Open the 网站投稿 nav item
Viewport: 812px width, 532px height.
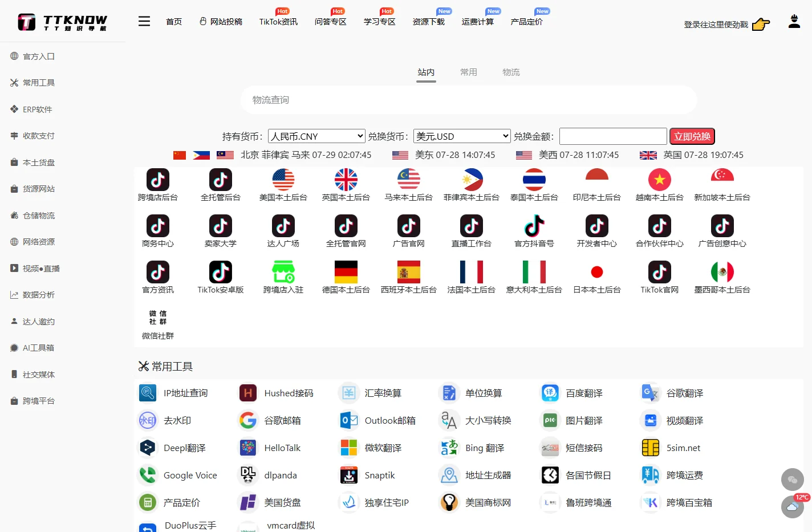[221, 22]
